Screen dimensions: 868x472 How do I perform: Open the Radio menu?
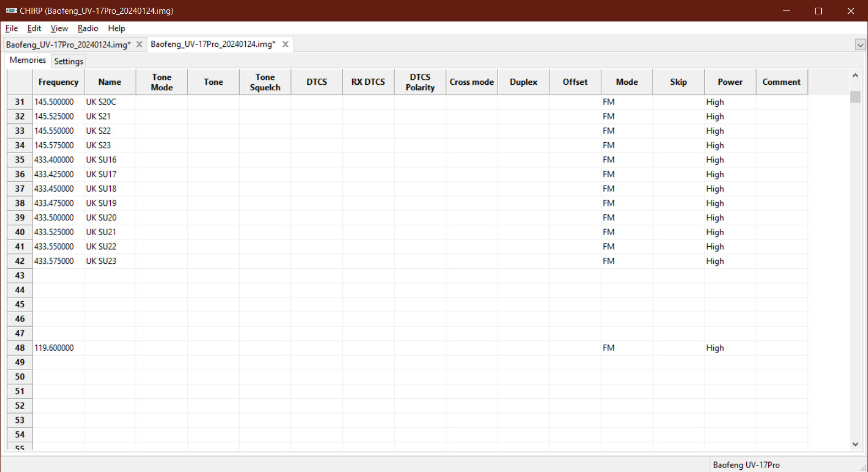[88, 28]
